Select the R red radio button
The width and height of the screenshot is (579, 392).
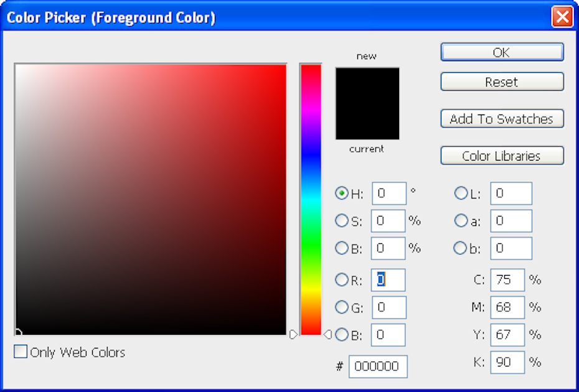point(342,280)
